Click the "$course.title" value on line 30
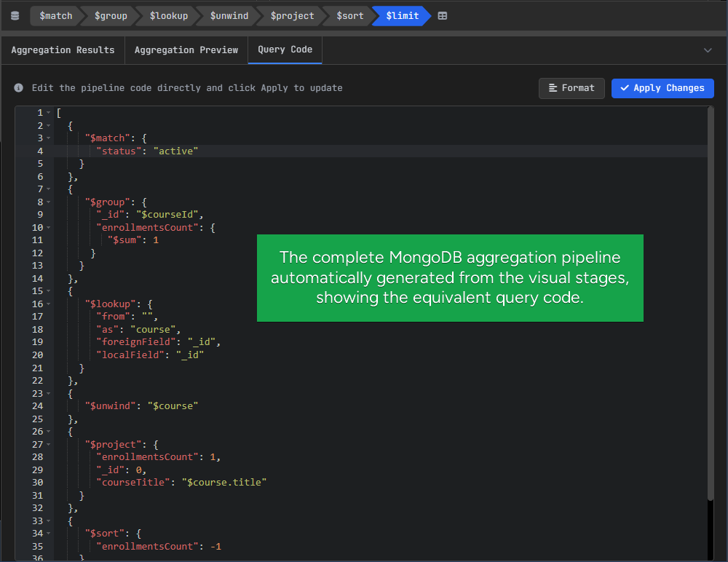The image size is (728, 562). 224,483
